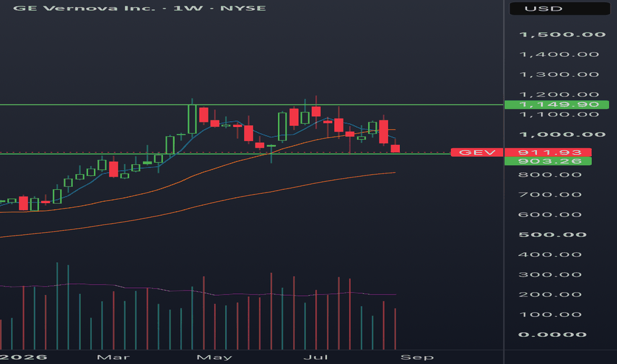617x364 pixels.
Task: Click the Sep label on time axis
Action: [x=417, y=357]
